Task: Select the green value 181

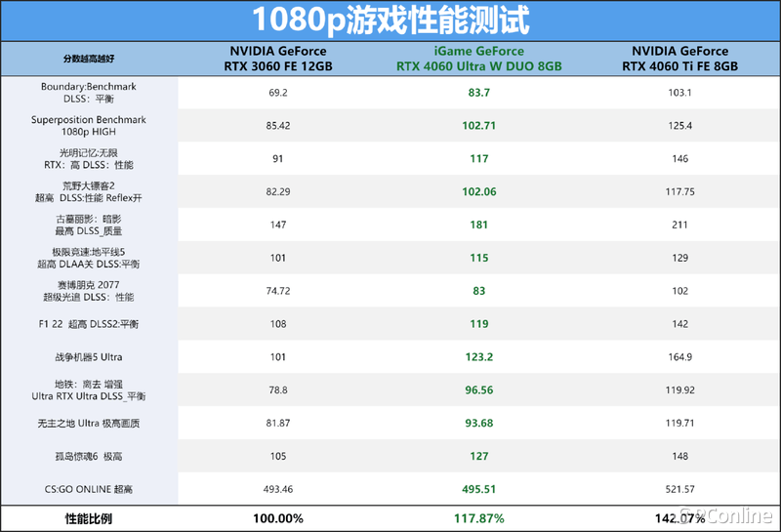Action: point(479,225)
